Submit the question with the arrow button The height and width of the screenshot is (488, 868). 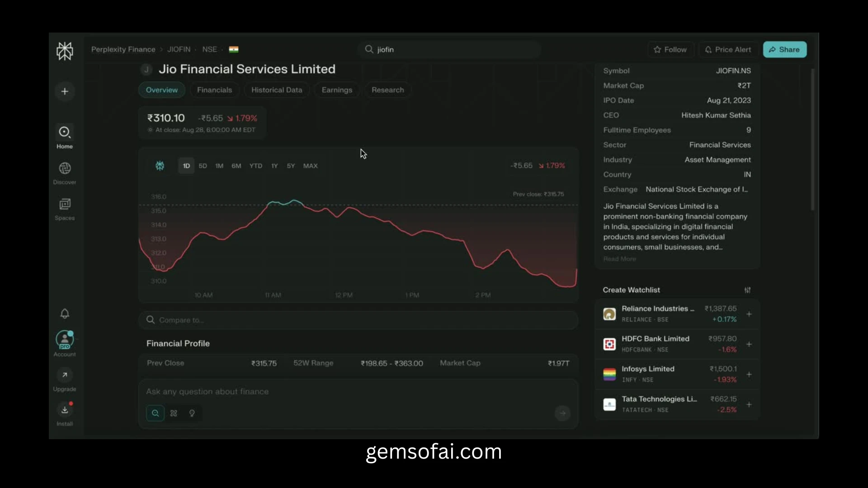coord(562,413)
